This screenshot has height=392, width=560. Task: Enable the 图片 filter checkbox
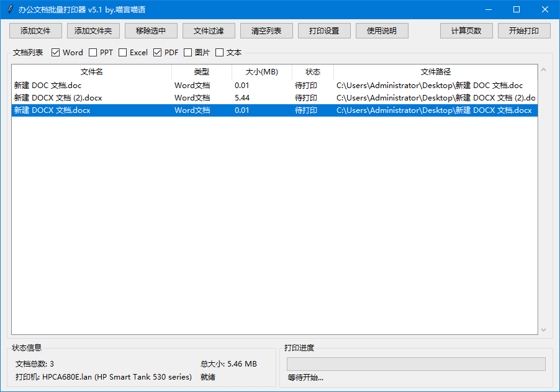188,53
